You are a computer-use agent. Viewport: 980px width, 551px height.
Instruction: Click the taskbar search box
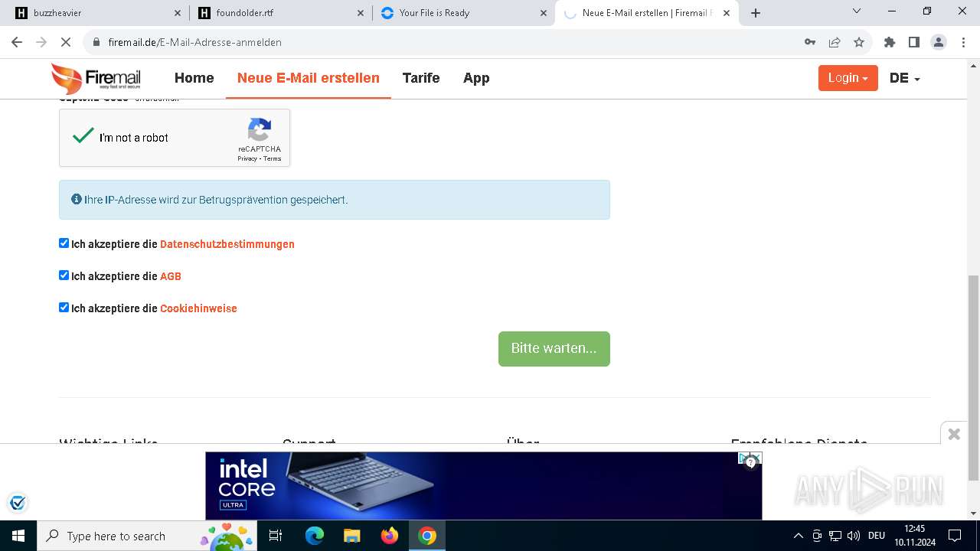pos(147,536)
